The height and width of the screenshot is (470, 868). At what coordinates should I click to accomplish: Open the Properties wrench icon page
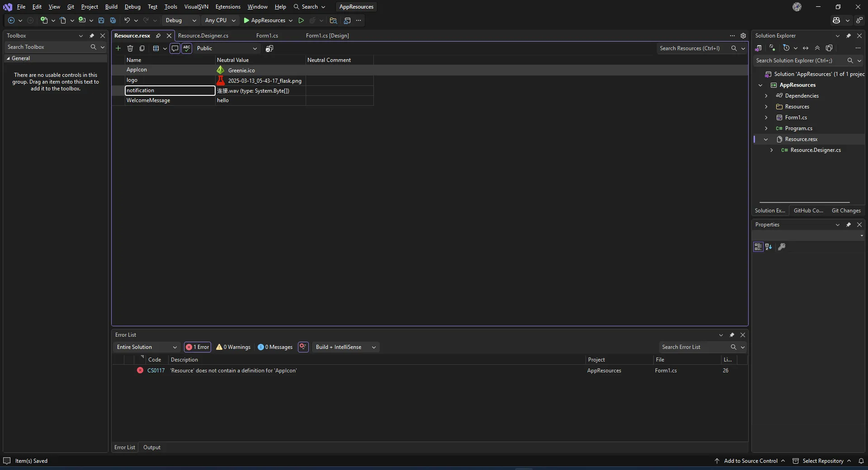(782, 247)
